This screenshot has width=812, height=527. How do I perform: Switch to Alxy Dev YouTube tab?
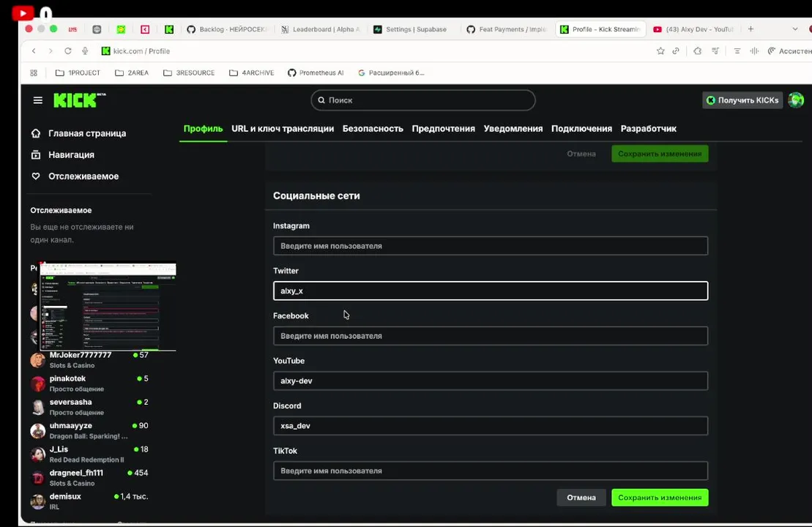694,29
